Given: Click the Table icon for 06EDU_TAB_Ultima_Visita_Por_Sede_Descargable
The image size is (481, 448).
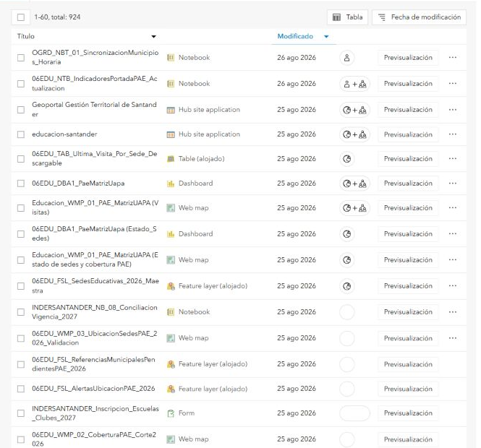Looking at the screenshot, I should coord(171,159).
